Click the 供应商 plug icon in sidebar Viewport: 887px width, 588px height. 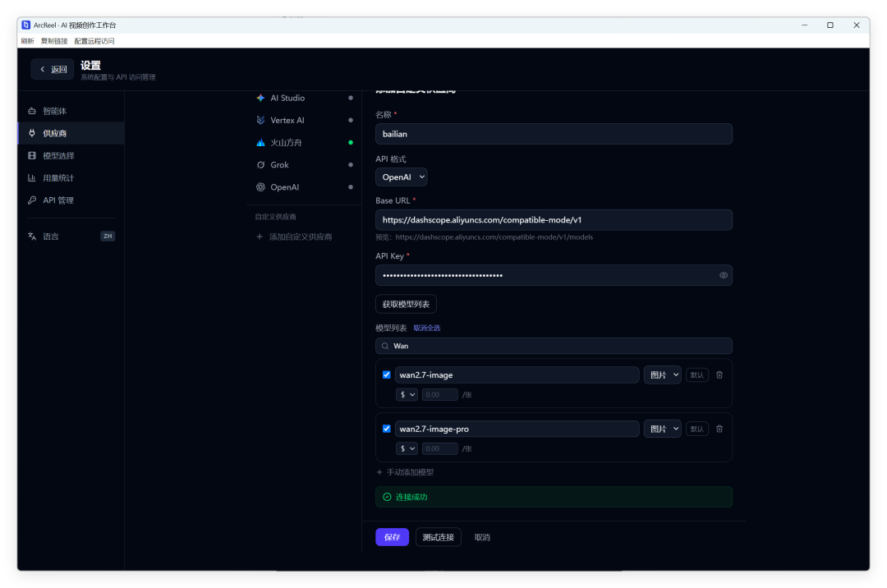point(32,133)
